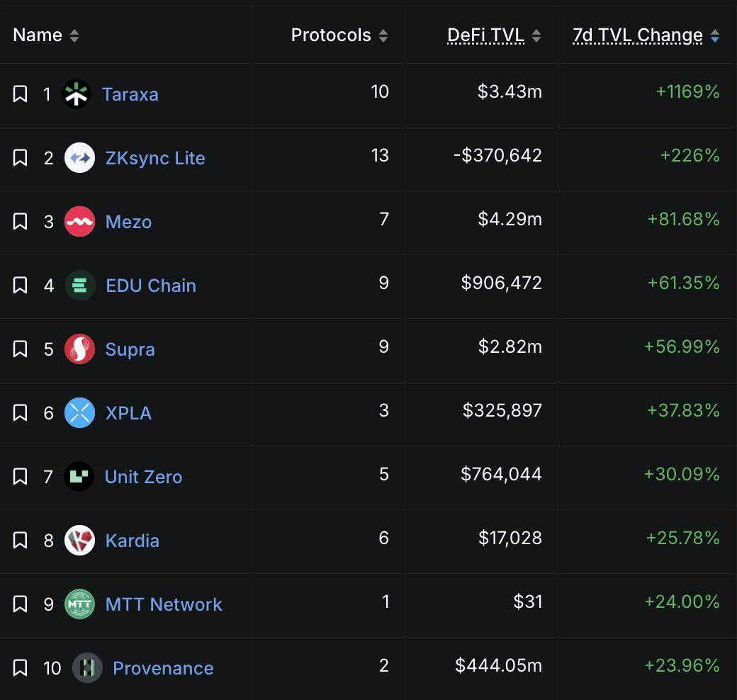
Task: Bookmark the Taraxa chain row
Action: coord(21,94)
